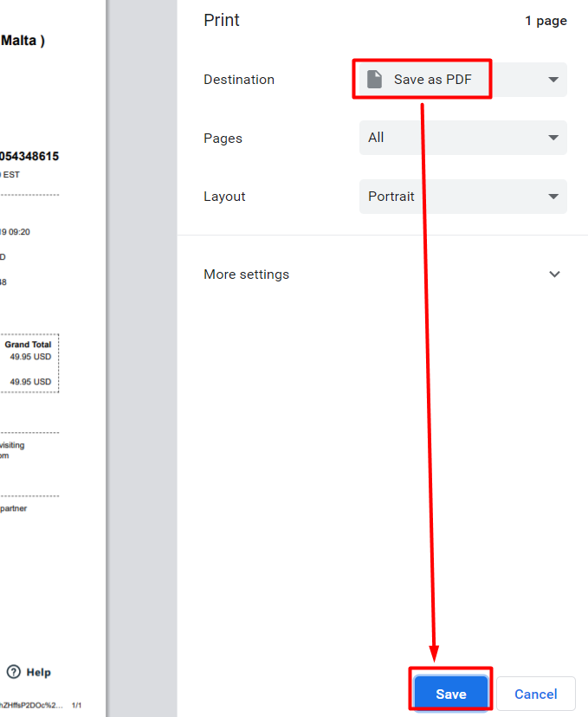This screenshot has width=588, height=717.
Task: Click the Layout label
Action: click(224, 197)
